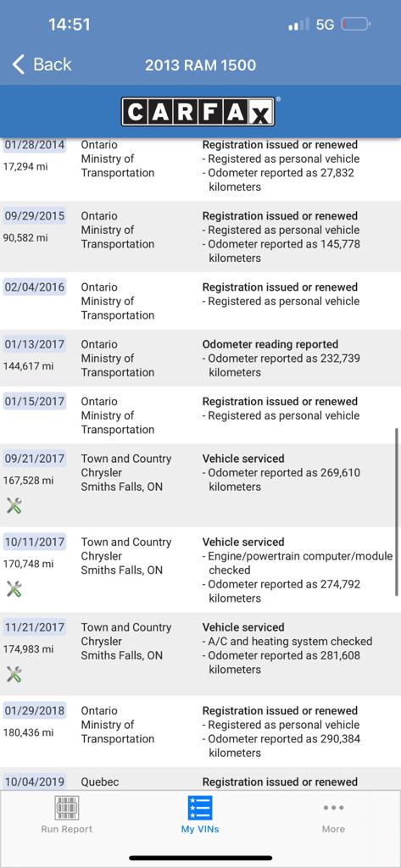The width and height of the screenshot is (401, 868).
Task: Switch to the My VINs tab
Action: tap(200, 815)
